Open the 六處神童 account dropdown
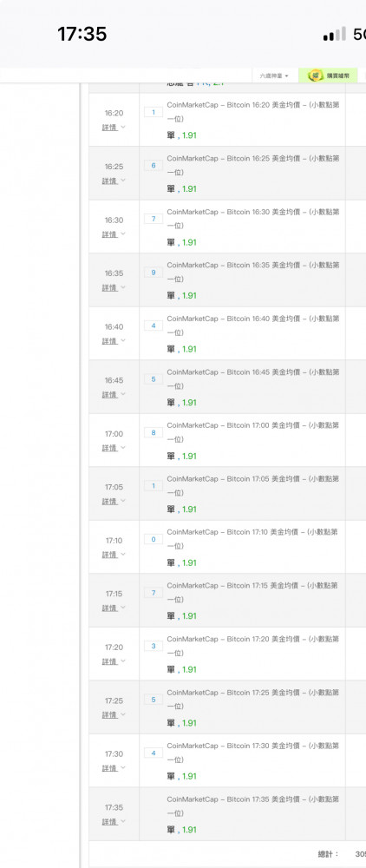 click(x=274, y=76)
